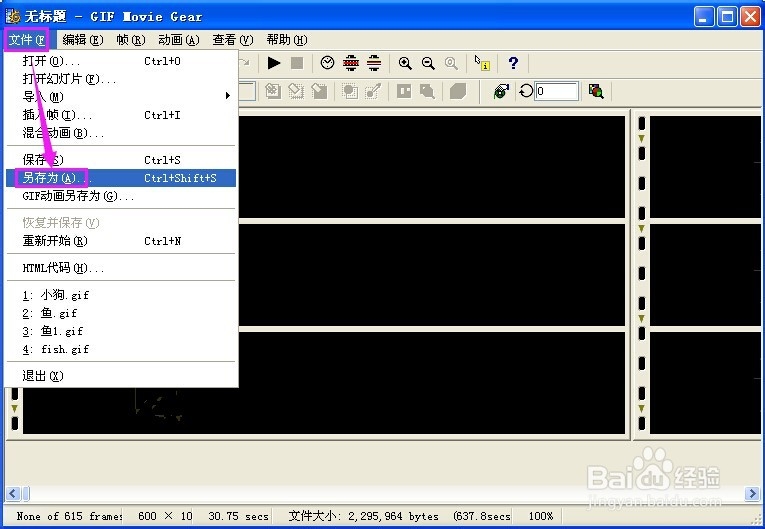Click the thin red film strip icon

point(374,63)
